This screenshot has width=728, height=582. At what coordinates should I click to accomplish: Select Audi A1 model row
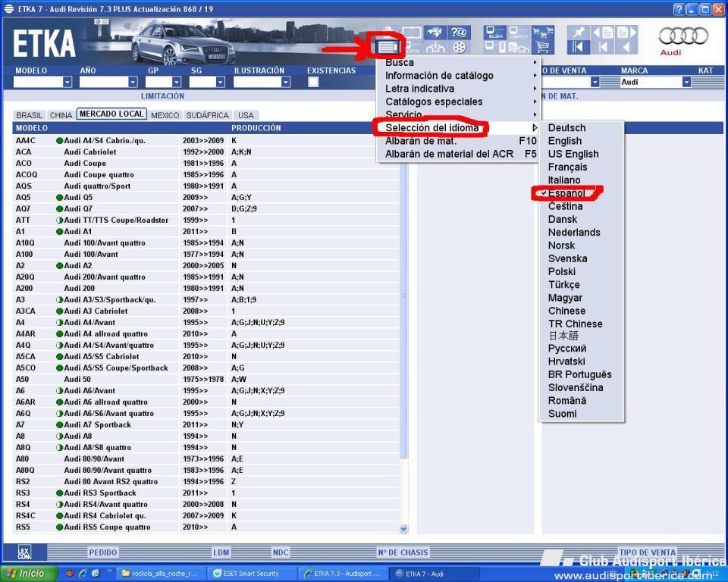pyautogui.click(x=206, y=232)
